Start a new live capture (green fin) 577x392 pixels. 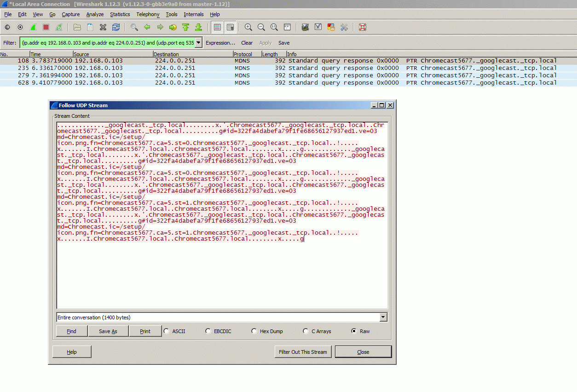34,27
